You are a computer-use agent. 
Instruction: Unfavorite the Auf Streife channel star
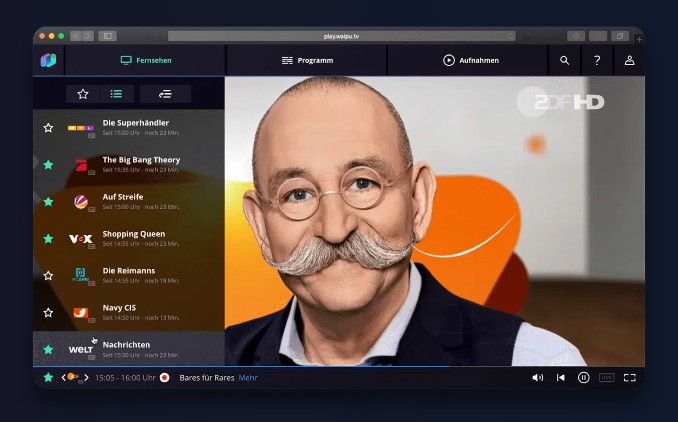pos(48,201)
